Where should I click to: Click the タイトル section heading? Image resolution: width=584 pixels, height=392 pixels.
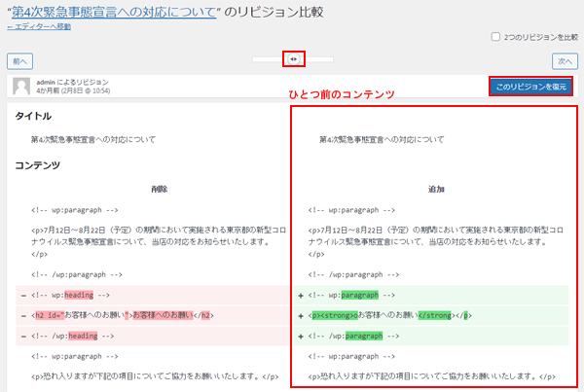click(x=34, y=117)
